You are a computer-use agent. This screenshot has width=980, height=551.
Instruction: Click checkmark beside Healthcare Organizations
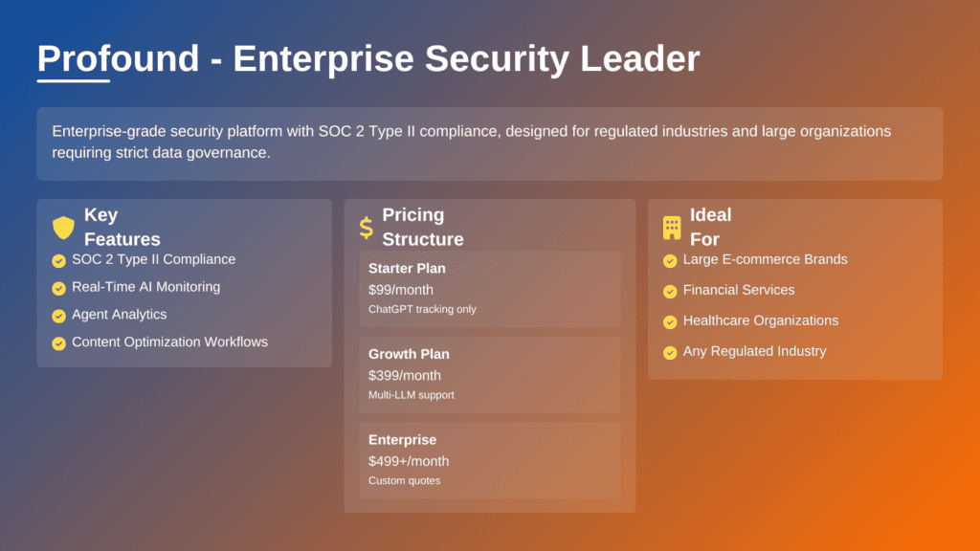pos(670,322)
